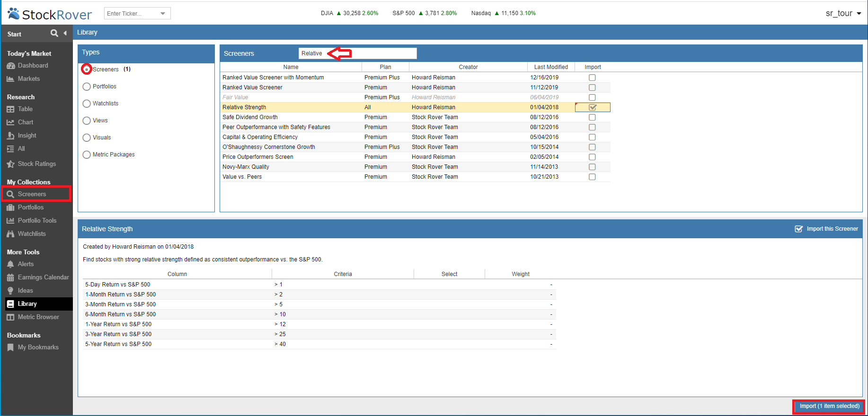Click the Enter Ticker input field
This screenshot has width=868, height=416.
(131, 13)
